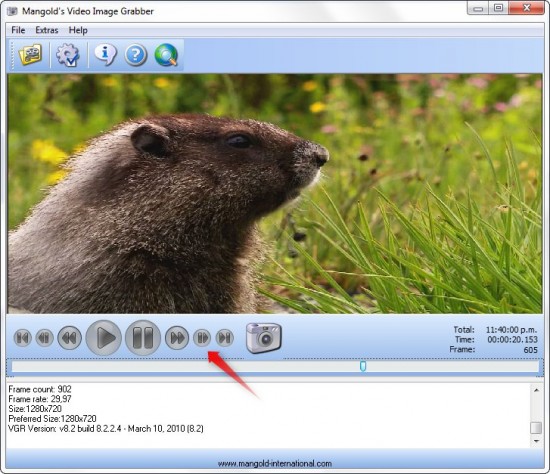Visit www.mangold-international.com link
The image size is (550, 474).
point(275,463)
